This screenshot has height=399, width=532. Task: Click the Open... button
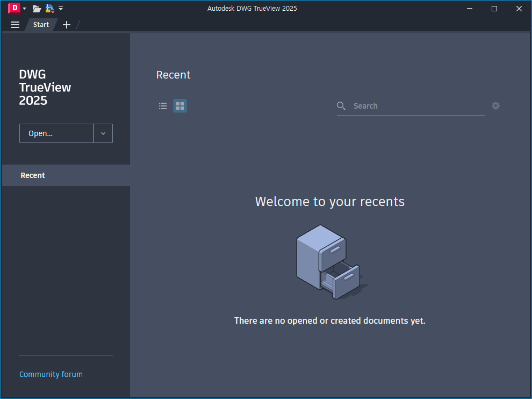click(x=56, y=133)
